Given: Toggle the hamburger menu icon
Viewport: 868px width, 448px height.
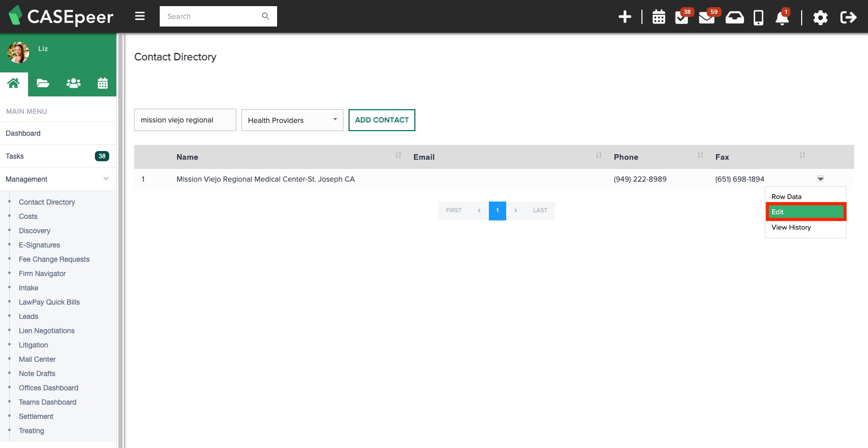Looking at the screenshot, I should (140, 16).
